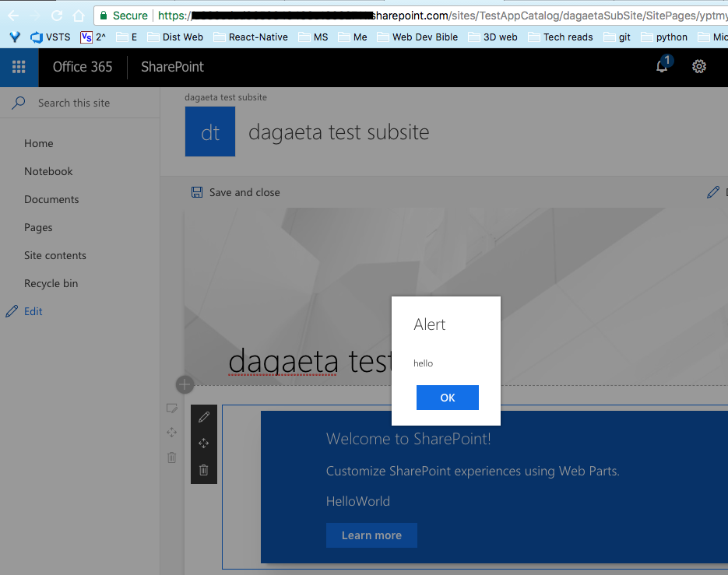
Task: Click the plus icon to add a section
Action: point(185,384)
